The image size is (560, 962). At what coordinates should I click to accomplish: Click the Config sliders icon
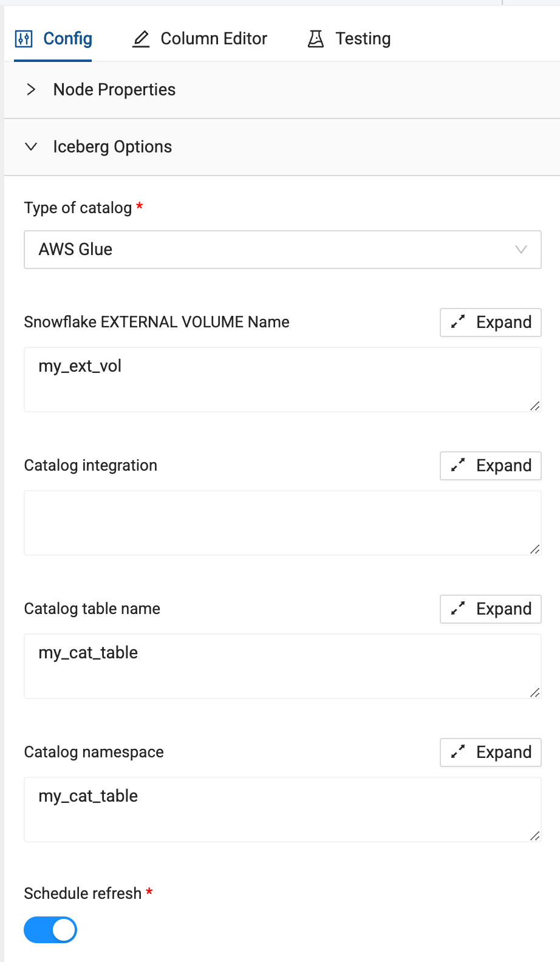point(23,39)
